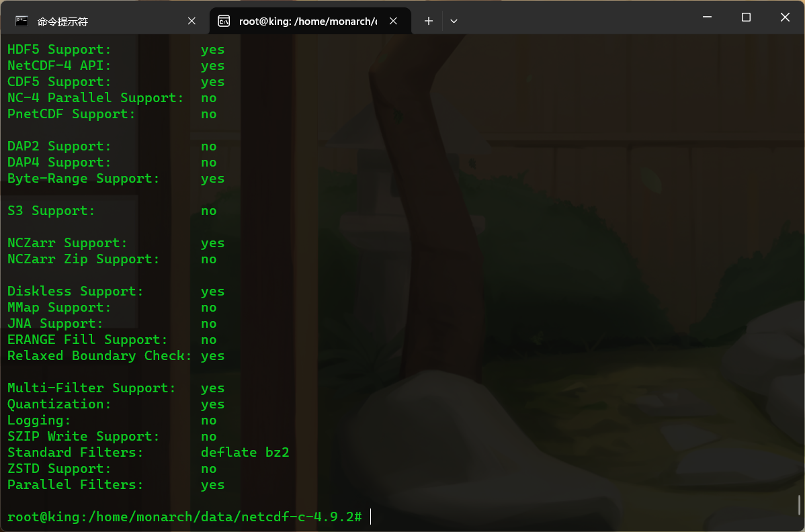Click 'NC-4 Parallel Support:' text
805x532 pixels.
pyautogui.click(x=95, y=98)
